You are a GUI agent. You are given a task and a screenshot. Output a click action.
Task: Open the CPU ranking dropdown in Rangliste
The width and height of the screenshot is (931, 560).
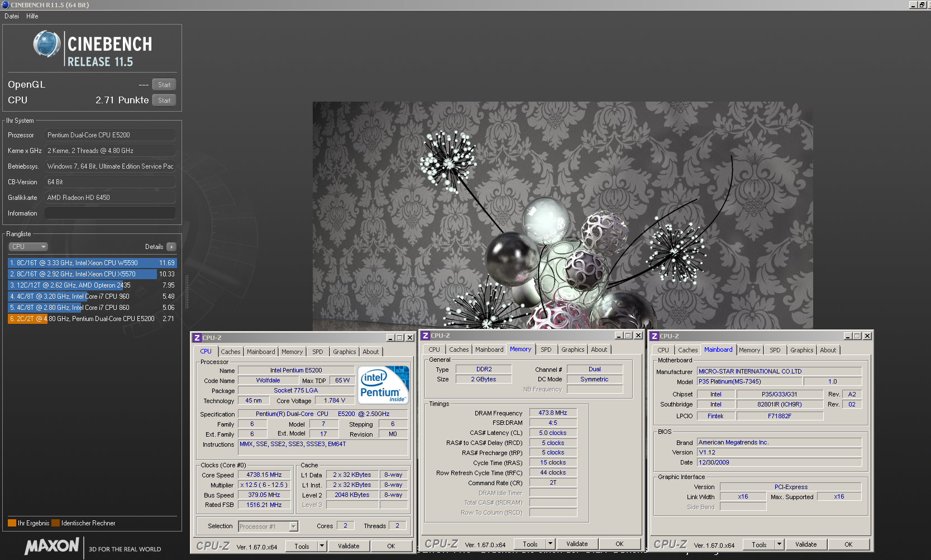28,247
